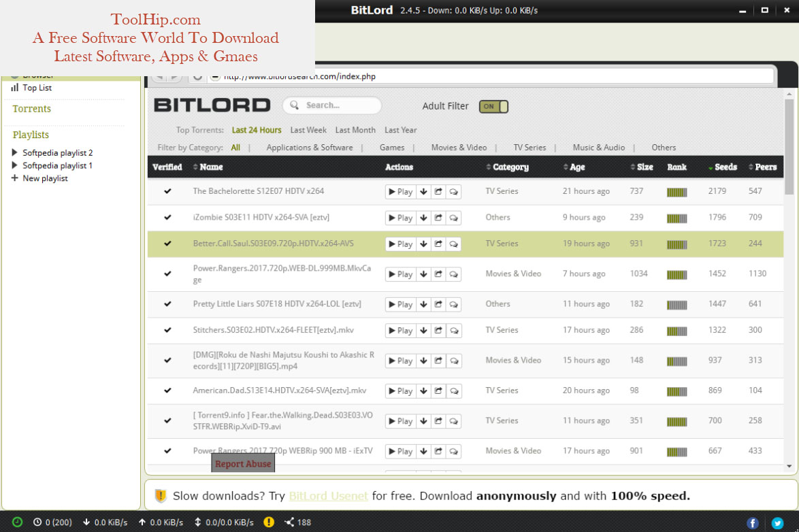The image size is (799, 532).
Task: Show top torrents from Last 24 Hours
Action: (257, 130)
